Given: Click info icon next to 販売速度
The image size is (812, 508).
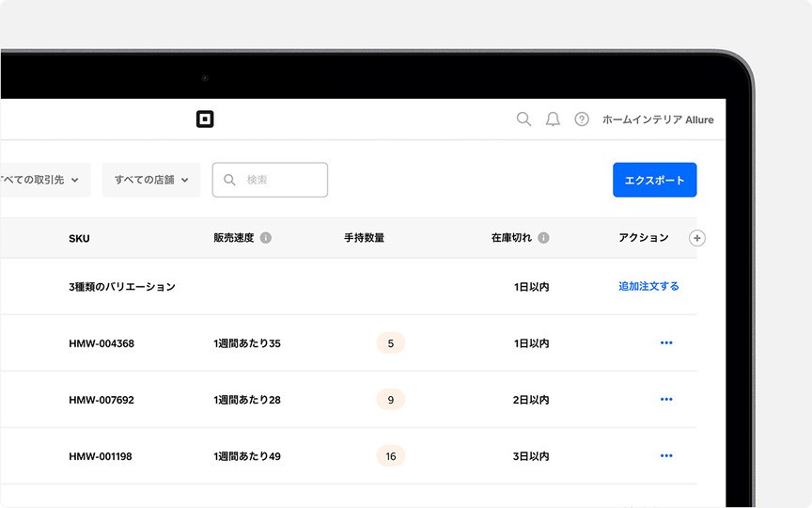Looking at the screenshot, I should coord(266,238).
